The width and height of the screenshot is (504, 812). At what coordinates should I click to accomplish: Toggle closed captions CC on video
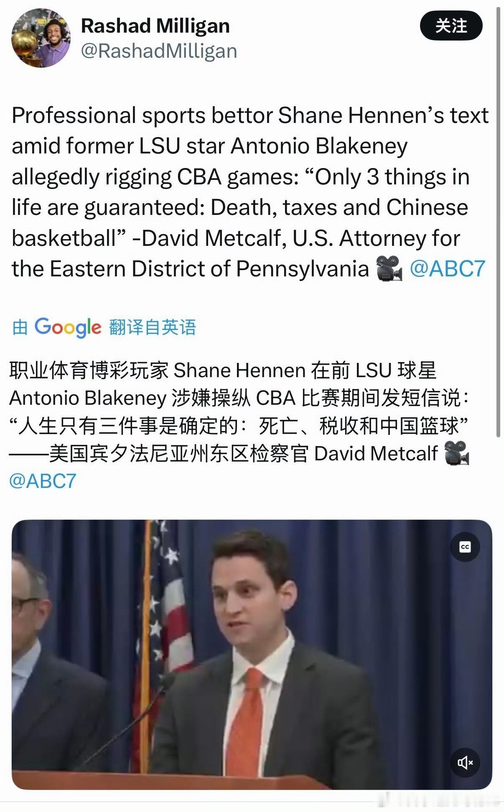[x=465, y=547]
